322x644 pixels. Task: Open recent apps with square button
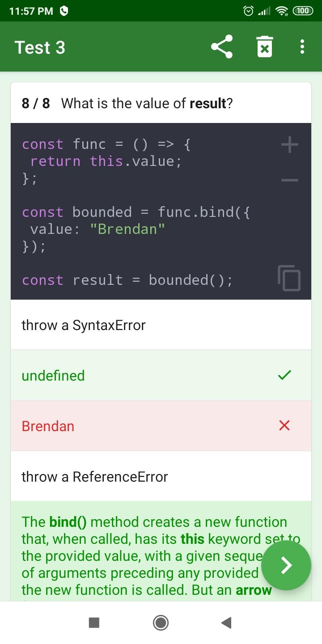pos(94,623)
